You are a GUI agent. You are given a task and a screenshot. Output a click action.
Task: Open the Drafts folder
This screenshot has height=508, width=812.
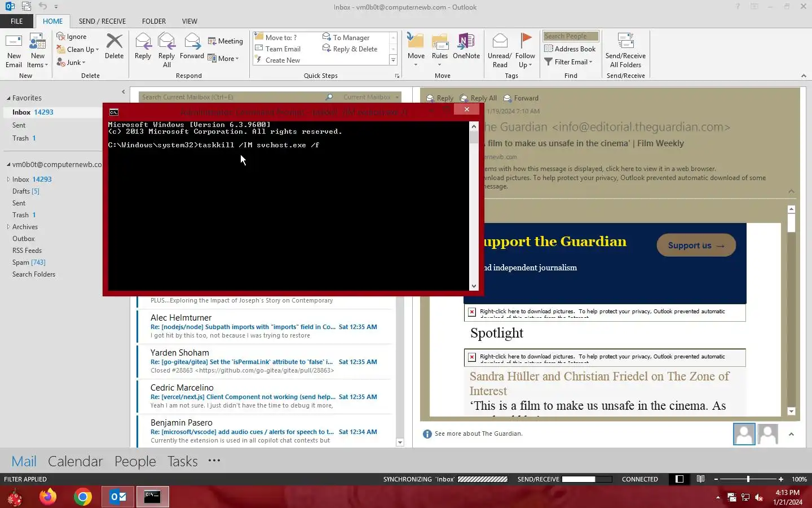pyautogui.click(x=26, y=191)
